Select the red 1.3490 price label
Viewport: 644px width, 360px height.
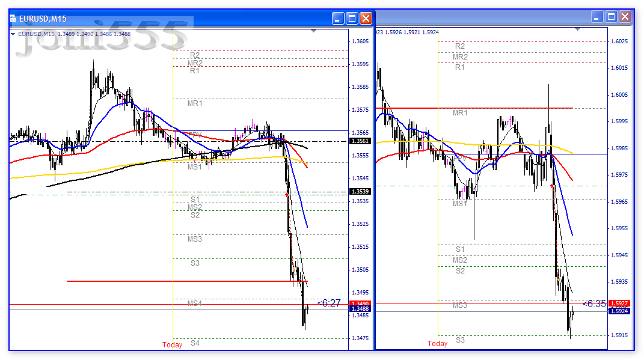(x=360, y=304)
